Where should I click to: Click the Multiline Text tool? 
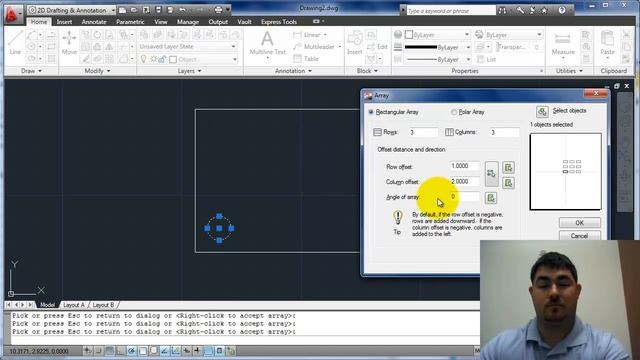(x=267, y=43)
